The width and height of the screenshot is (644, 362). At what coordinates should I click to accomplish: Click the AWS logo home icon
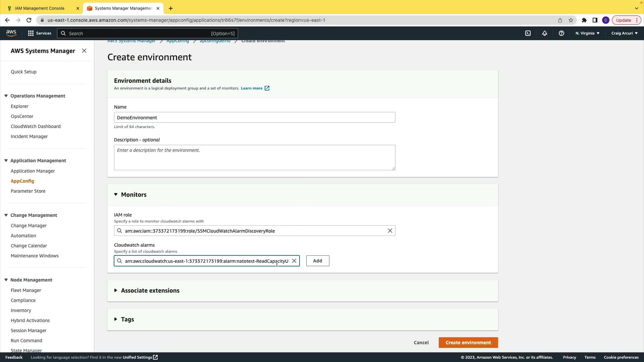[11, 33]
